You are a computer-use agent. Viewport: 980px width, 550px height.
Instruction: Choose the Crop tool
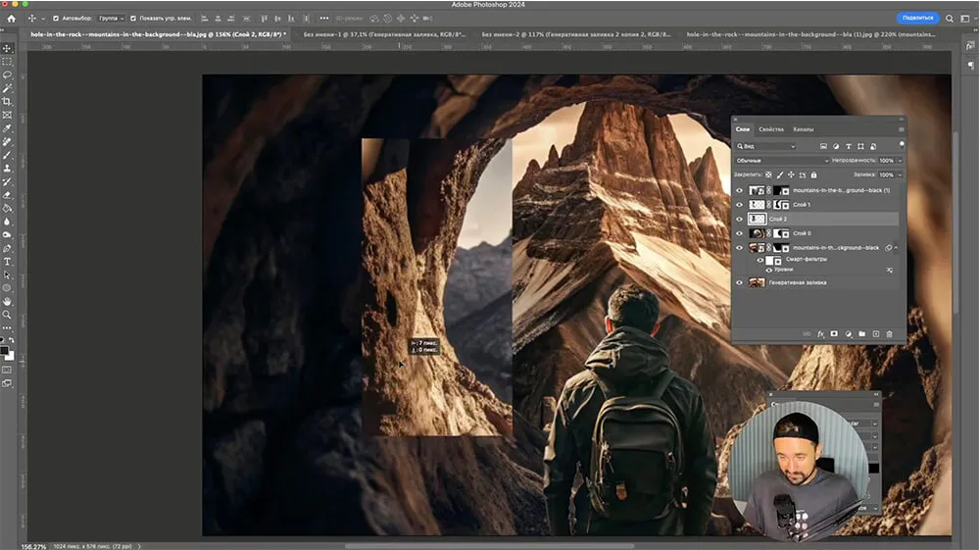pos(7,101)
